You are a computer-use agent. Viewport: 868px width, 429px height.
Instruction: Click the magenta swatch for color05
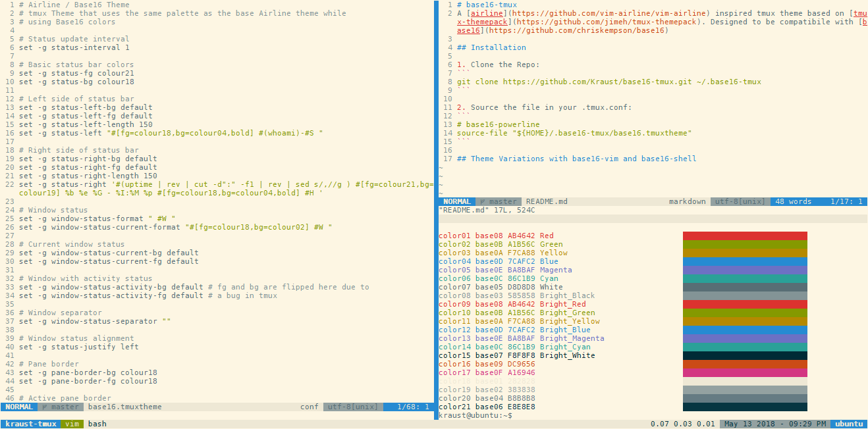click(745, 270)
